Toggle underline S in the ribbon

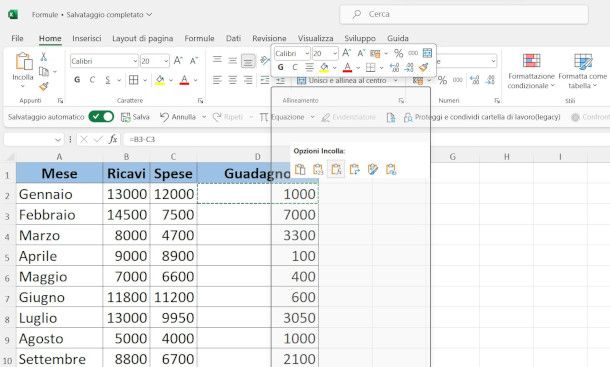coord(108,80)
